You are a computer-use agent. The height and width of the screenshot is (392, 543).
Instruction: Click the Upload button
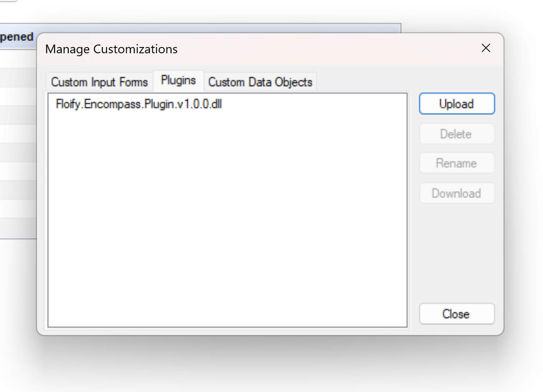tap(456, 104)
